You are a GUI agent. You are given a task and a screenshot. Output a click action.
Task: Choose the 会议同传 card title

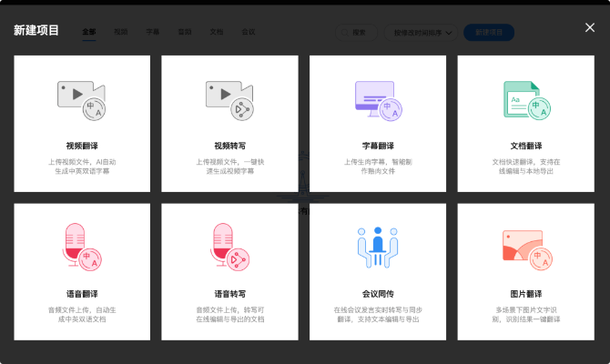[378, 294]
